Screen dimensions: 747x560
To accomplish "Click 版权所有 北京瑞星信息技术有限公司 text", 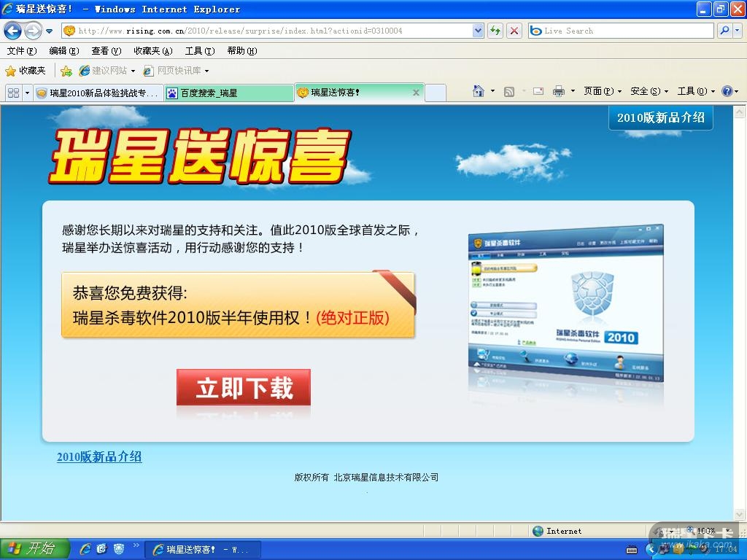I will (x=366, y=477).
